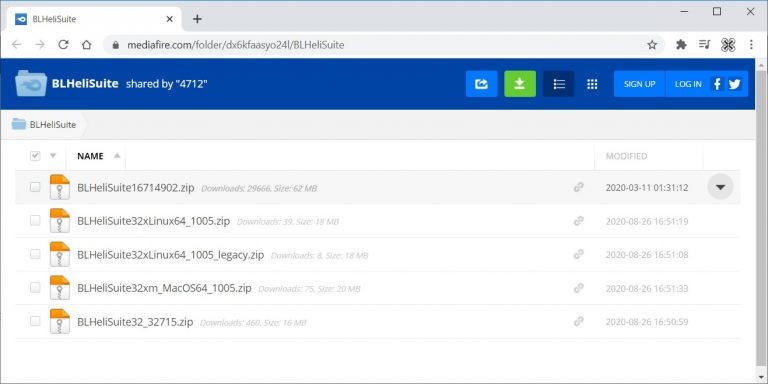Copy link icon for BLHeliSuite32_32715.zip

[x=578, y=321]
